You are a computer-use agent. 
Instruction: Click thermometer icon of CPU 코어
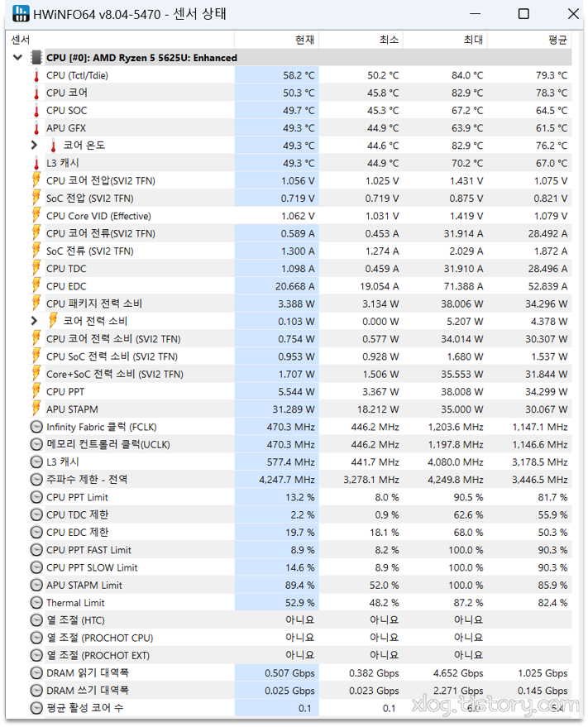[x=36, y=93]
